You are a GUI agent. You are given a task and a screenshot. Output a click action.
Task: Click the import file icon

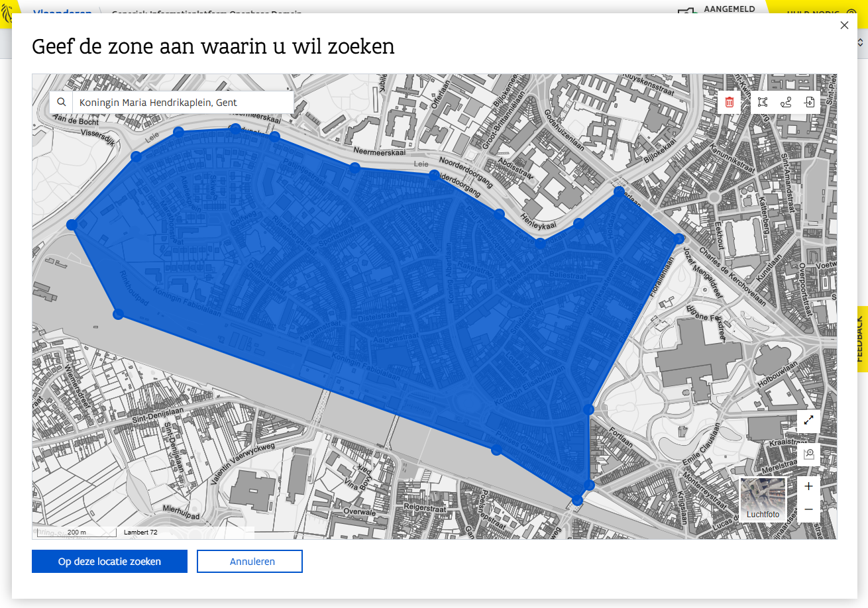[x=809, y=102]
